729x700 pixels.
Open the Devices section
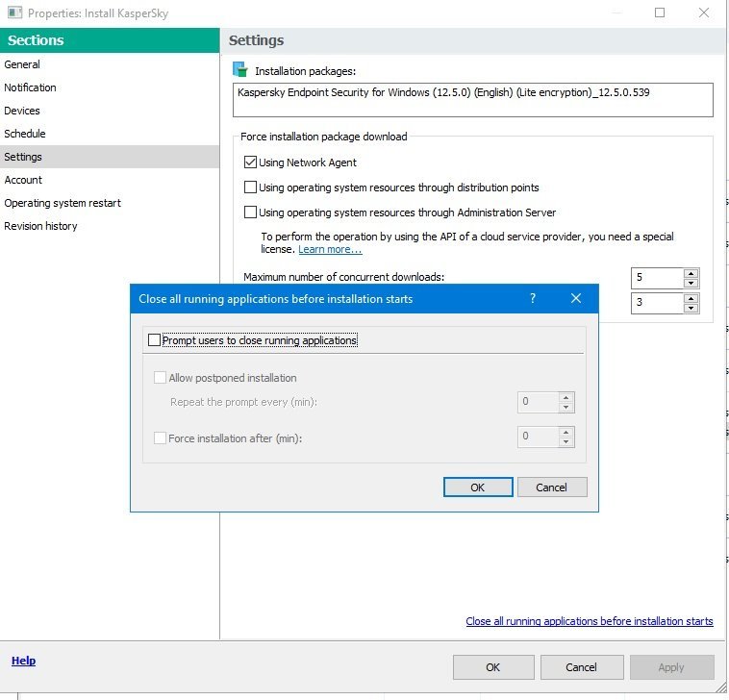coord(110,111)
